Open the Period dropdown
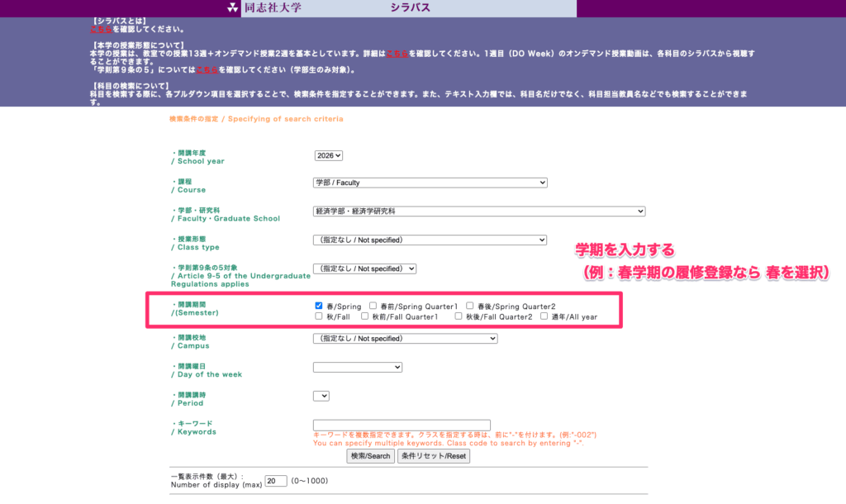This screenshot has width=846, height=504. point(321,396)
